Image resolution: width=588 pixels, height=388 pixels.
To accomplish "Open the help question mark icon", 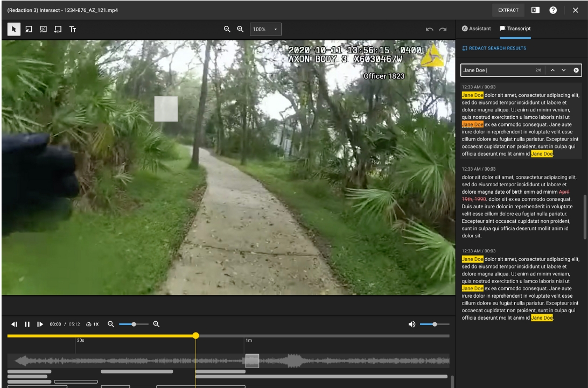I will tap(553, 10).
